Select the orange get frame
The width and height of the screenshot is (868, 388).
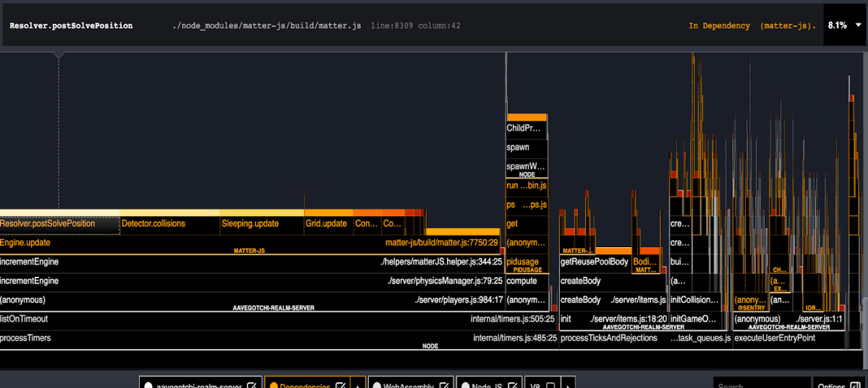[527, 225]
